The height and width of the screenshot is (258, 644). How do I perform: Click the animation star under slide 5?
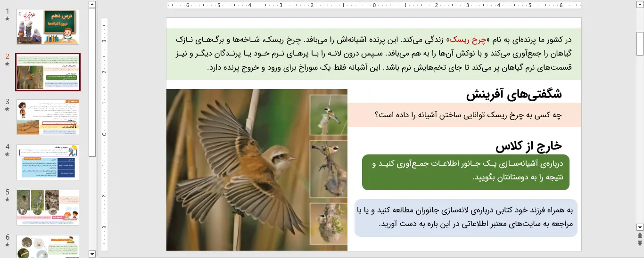click(7, 200)
